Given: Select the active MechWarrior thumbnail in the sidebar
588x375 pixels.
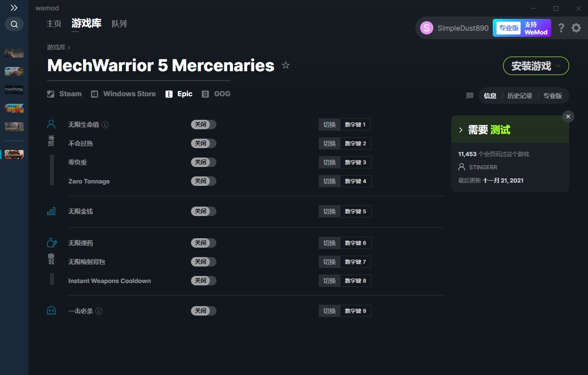Looking at the screenshot, I should pyautogui.click(x=14, y=154).
